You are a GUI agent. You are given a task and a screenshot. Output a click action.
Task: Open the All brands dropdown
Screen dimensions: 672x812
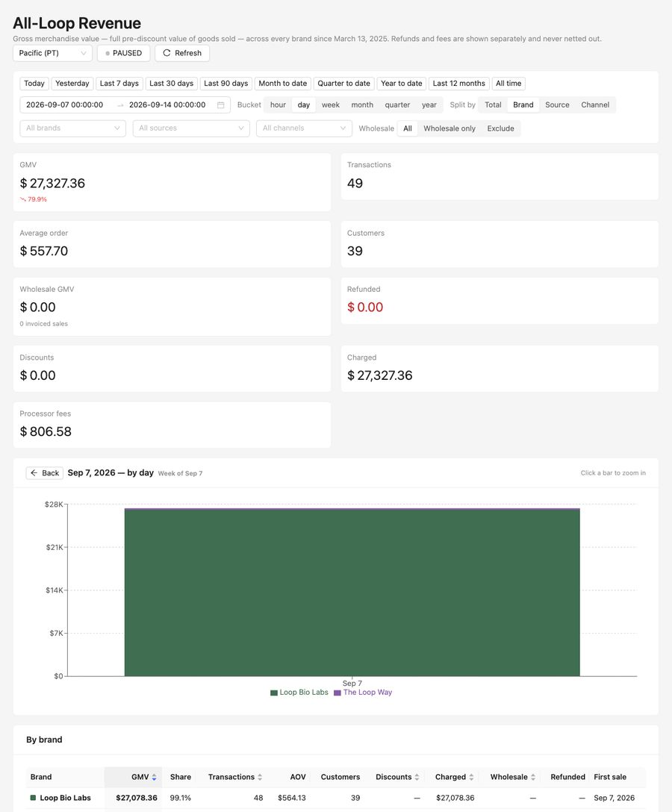coord(72,128)
